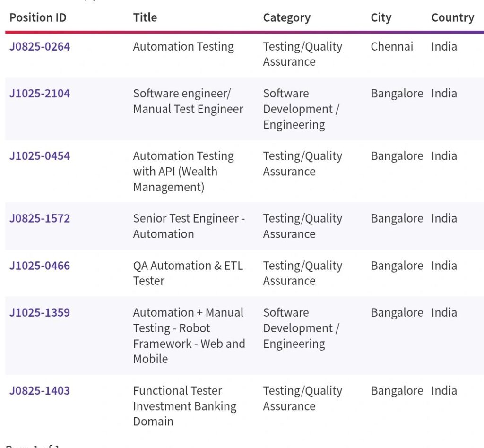Open job ID J1025-0454
The image size is (484, 448).
coord(40,156)
